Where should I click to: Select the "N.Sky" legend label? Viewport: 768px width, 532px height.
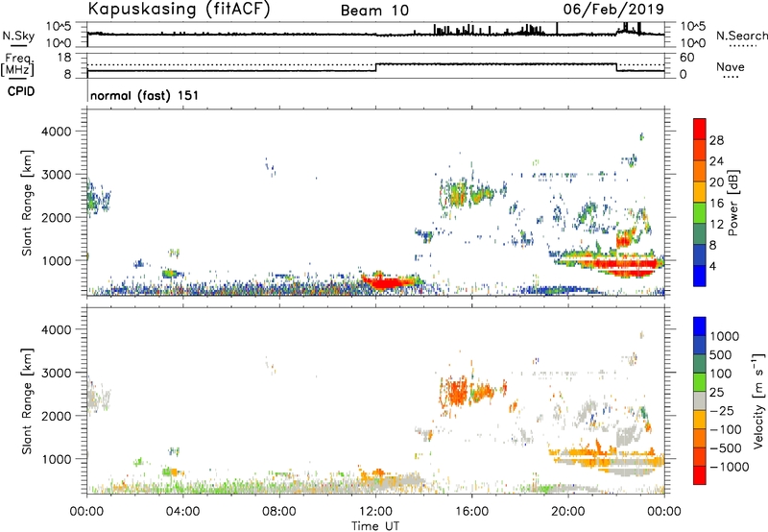pos(18,36)
